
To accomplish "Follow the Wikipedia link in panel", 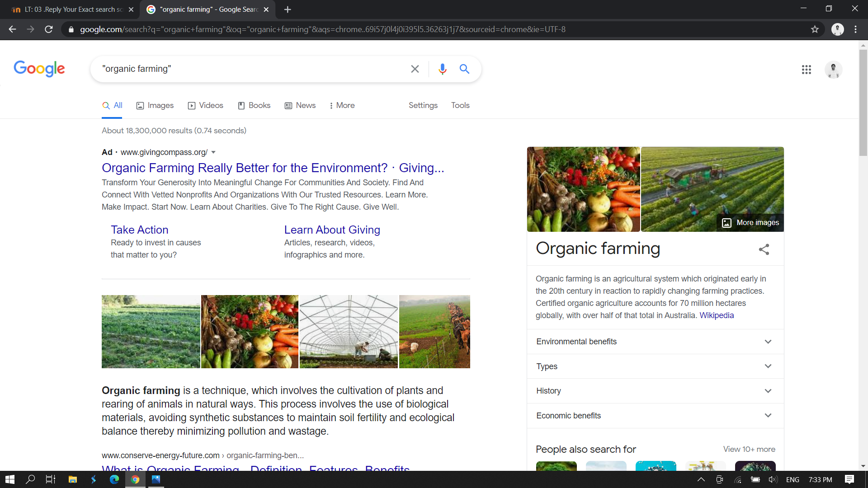I will [717, 315].
